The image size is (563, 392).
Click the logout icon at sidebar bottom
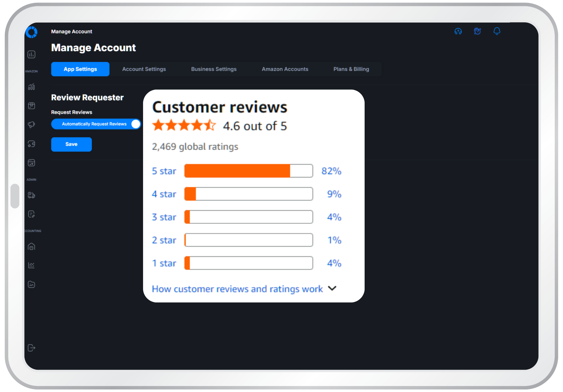coord(31,348)
